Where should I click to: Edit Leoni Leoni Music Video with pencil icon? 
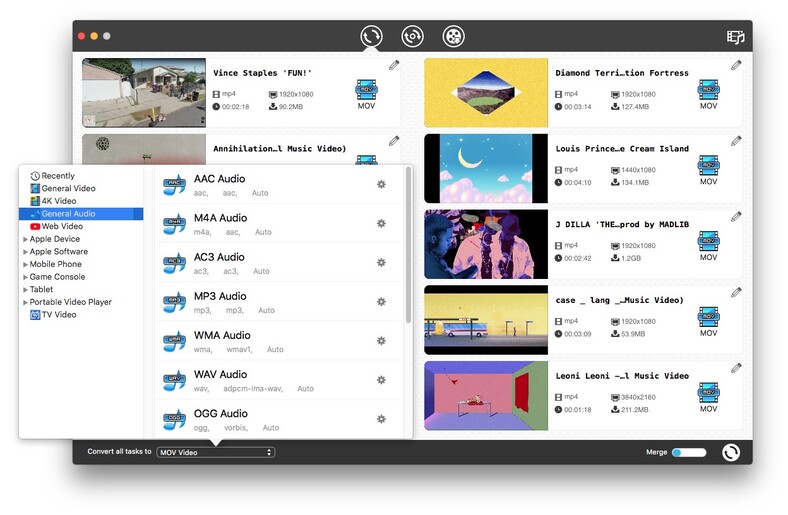pos(736,368)
